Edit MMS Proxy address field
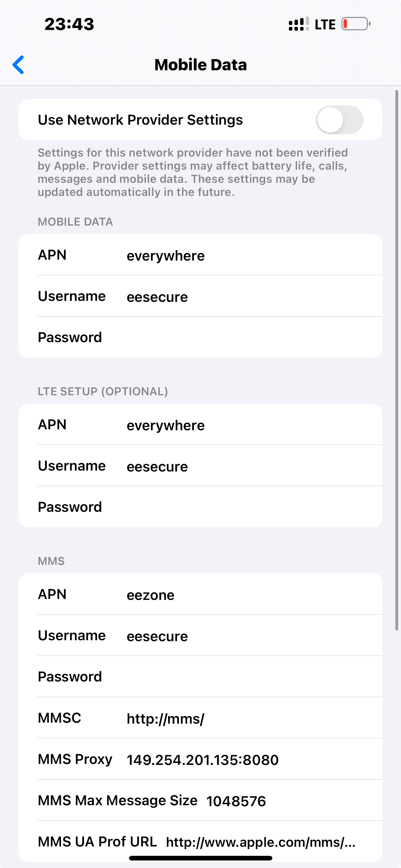 [x=200, y=759]
